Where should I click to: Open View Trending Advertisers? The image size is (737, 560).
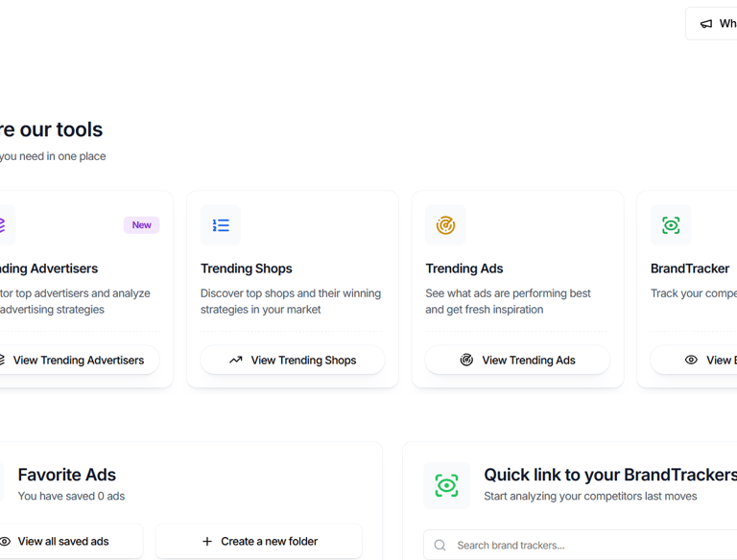(79, 361)
